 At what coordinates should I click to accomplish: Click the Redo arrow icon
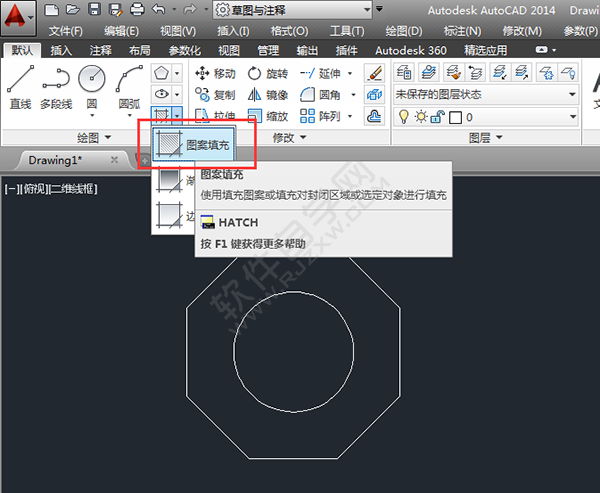click(189, 9)
